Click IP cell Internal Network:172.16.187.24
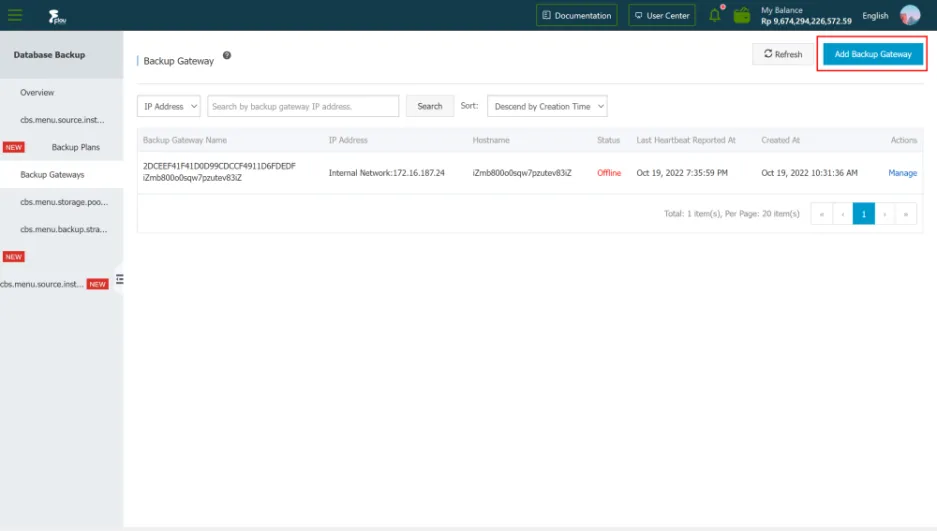Viewport: 937px width, 531px height. [387, 173]
